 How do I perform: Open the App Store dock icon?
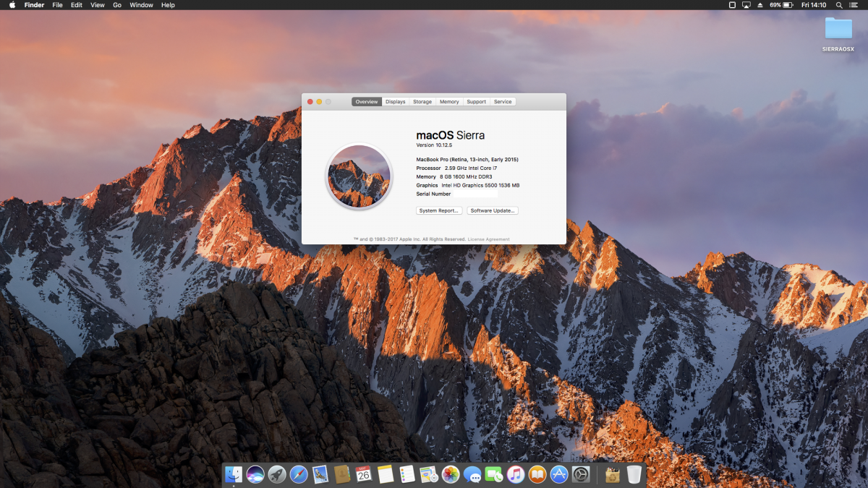(x=559, y=474)
